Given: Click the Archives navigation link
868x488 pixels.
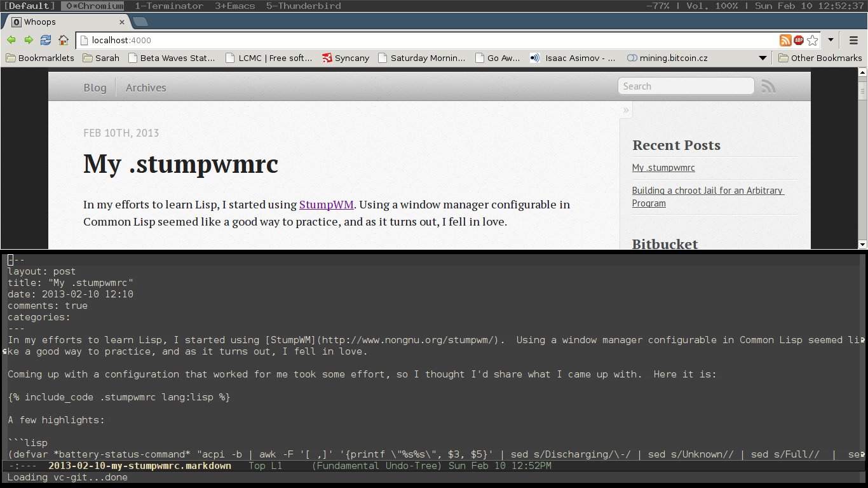Looking at the screenshot, I should (146, 88).
